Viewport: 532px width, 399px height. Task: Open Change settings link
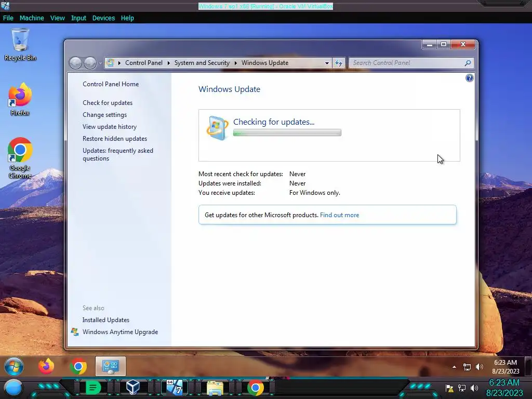(104, 115)
